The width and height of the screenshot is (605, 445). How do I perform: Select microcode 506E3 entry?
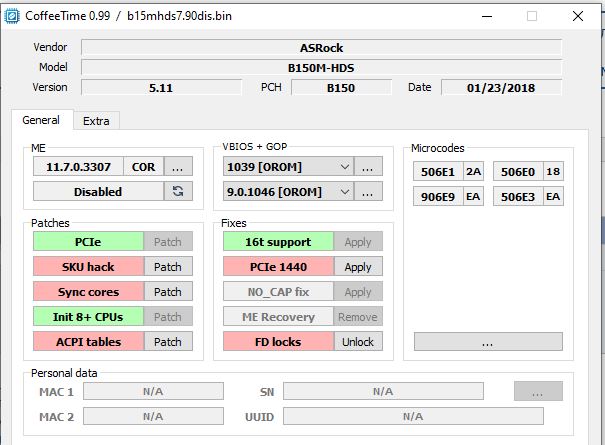coord(518,196)
